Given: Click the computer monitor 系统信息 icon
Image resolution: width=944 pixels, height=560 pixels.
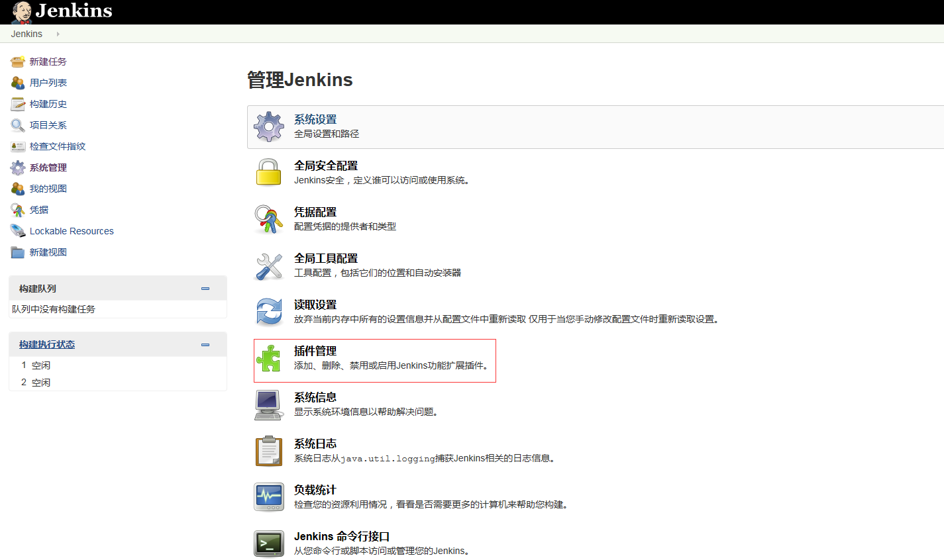Looking at the screenshot, I should [x=269, y=404].
